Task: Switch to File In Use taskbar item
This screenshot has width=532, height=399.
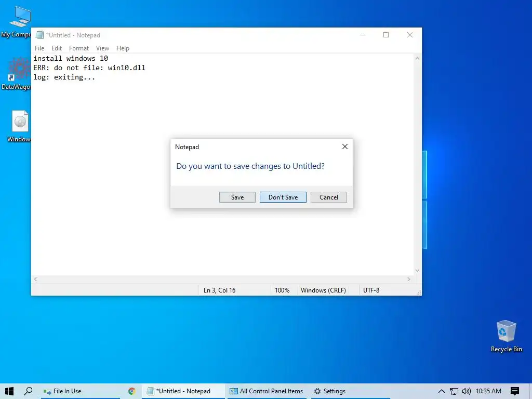Action: (x=81, y=391)
